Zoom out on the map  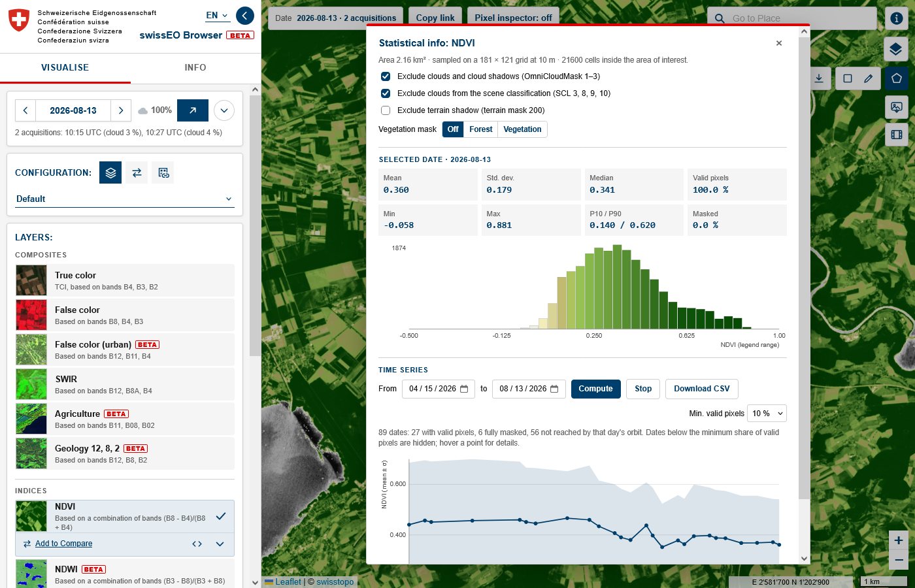pyautogui.click(x=899, y=560)
